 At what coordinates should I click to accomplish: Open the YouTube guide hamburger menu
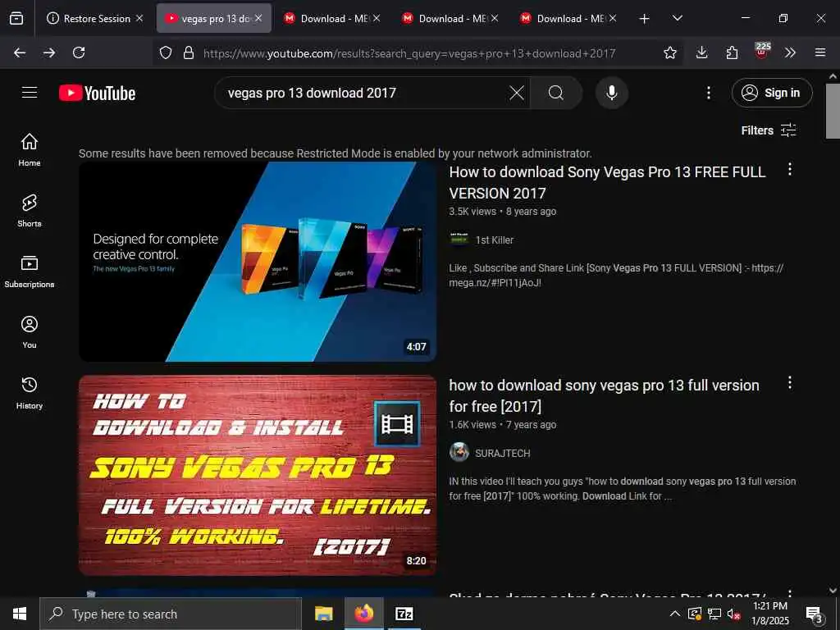30,93
